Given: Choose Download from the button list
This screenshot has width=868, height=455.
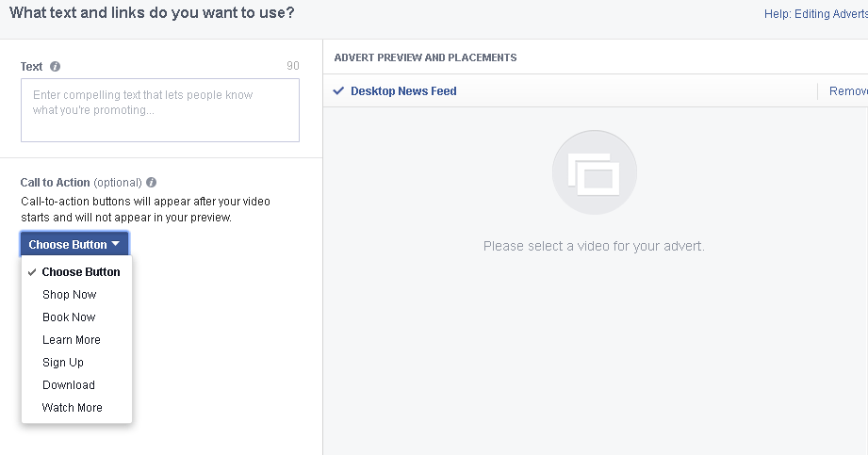Looking at the screenshot, I should [69, 385].
